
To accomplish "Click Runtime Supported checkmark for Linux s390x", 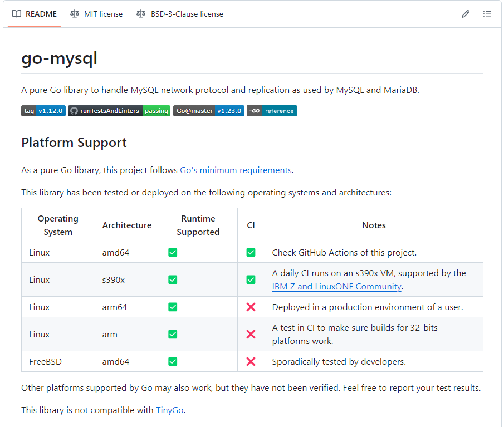I will (173, 279).
